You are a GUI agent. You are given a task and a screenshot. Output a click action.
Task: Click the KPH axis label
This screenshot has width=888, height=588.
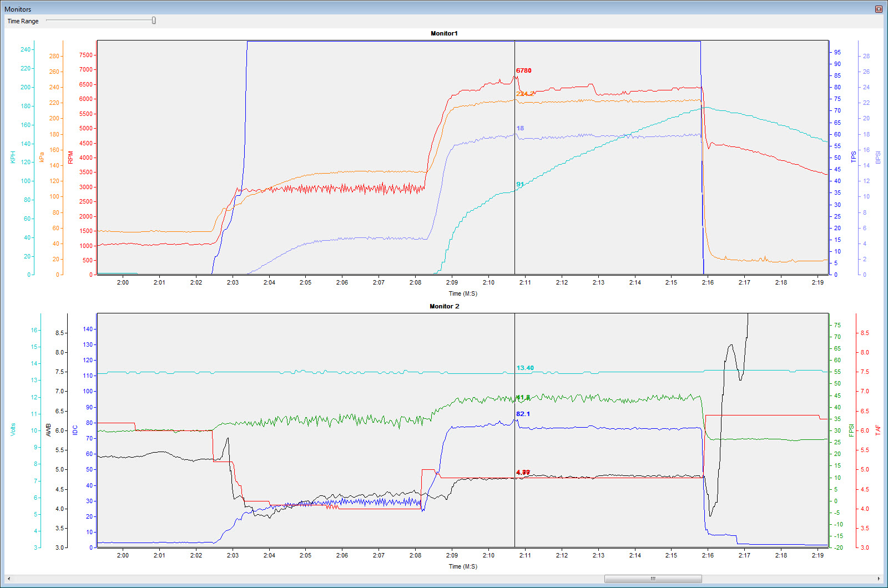(x=13, y=157)
